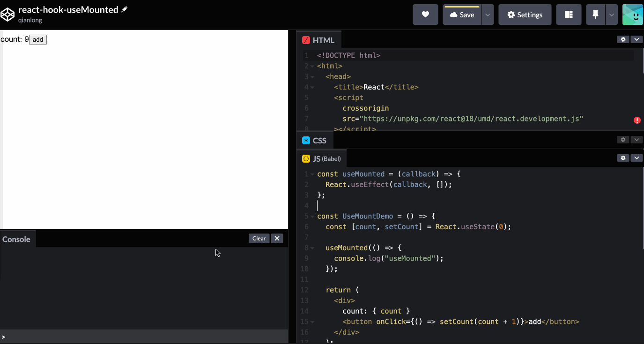Open CSS editor settings gear
This screenshot has height=344, width=644.
(623, 140)
